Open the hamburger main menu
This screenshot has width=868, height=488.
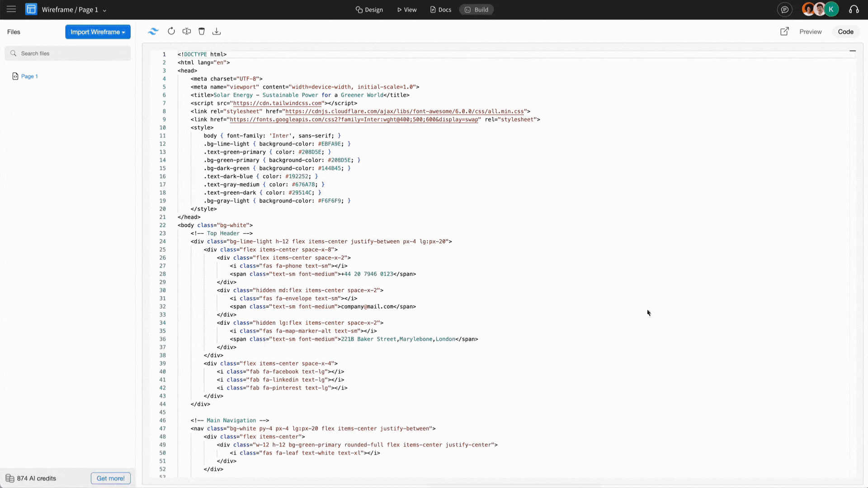(11, 9)
